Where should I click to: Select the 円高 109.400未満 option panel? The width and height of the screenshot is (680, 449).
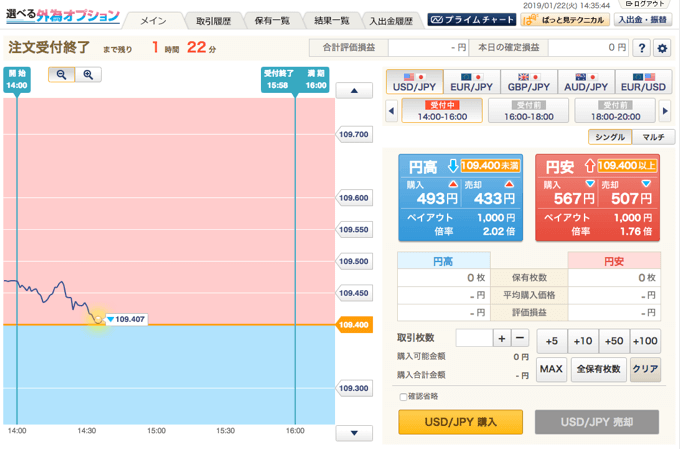tap(461, 198)
